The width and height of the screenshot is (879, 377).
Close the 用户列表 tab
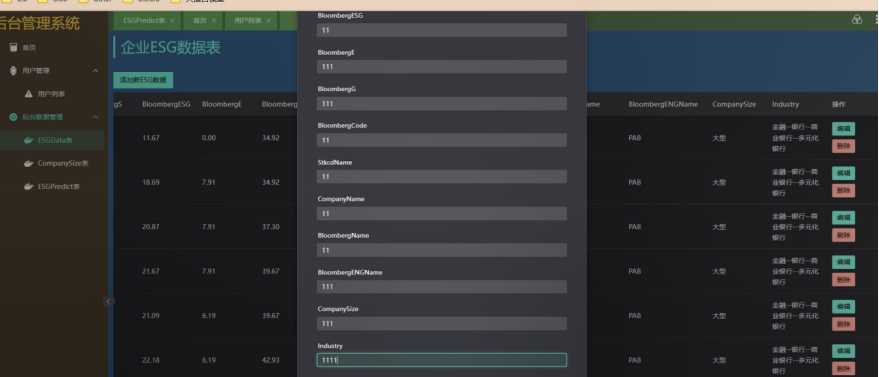tap(269, 21)
